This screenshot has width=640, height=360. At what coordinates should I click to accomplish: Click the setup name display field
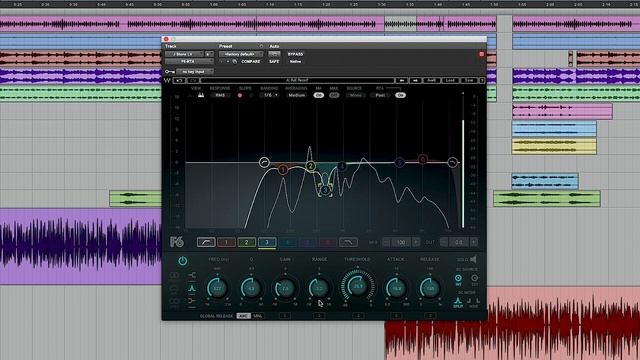pyautogui.click(x=297, y=80)
